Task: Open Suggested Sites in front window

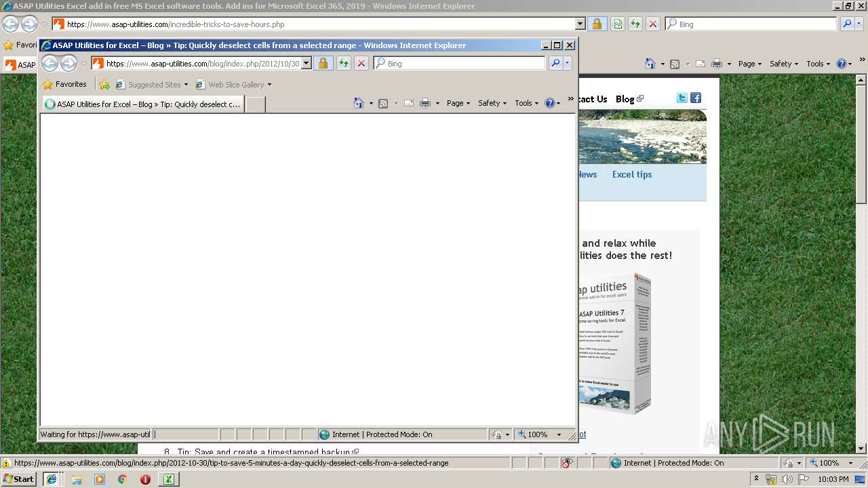Action: click(x=152, y=85)
